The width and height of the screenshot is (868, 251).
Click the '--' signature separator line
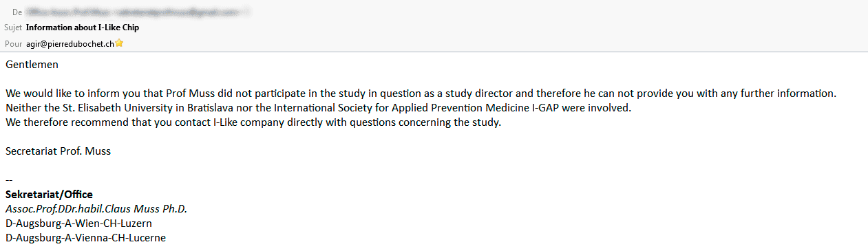[9, 180]
